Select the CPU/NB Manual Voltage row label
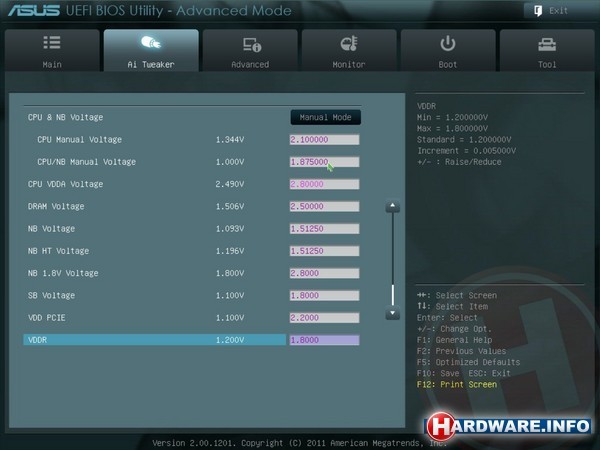The image size is (600, 450). (x=86, y=162)
